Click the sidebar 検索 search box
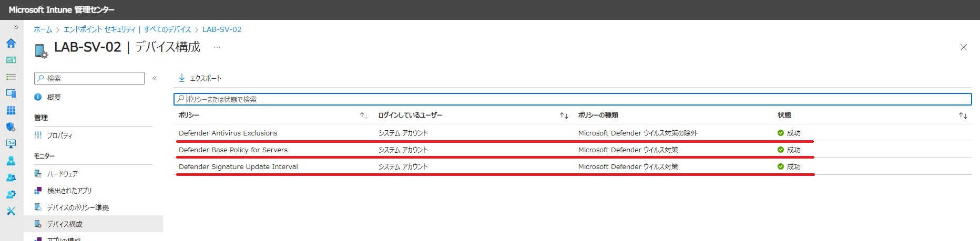Viewport: 980px width, 241px height. click(89, 78)
